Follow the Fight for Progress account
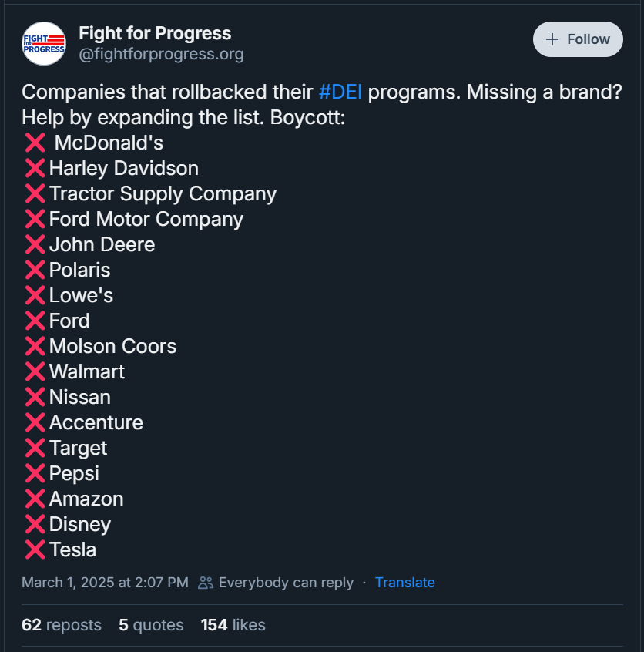644x652 pixels. tap(578, 39)
